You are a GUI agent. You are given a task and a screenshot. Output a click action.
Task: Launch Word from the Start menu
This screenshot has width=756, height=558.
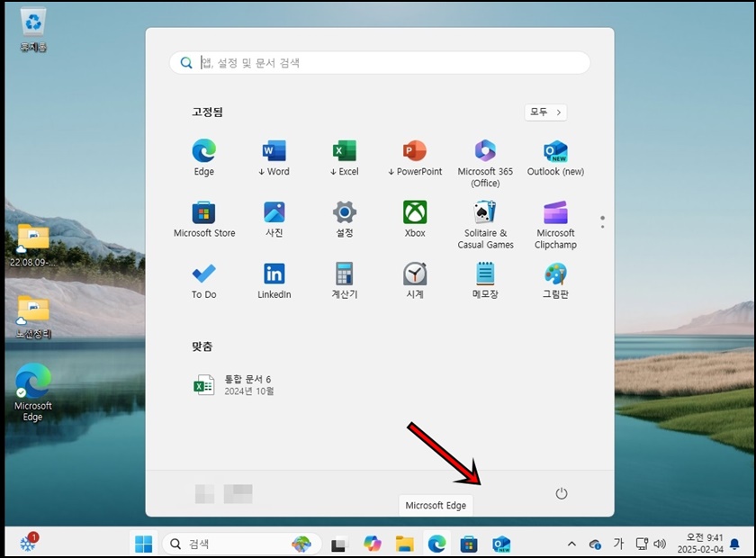coord(274,157)
